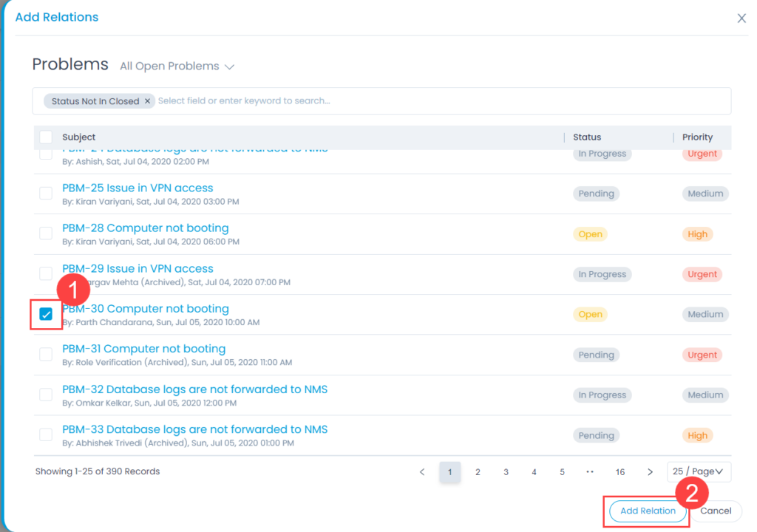Sort by the Status column header
The image size is (757, 532).
[587, 137]
